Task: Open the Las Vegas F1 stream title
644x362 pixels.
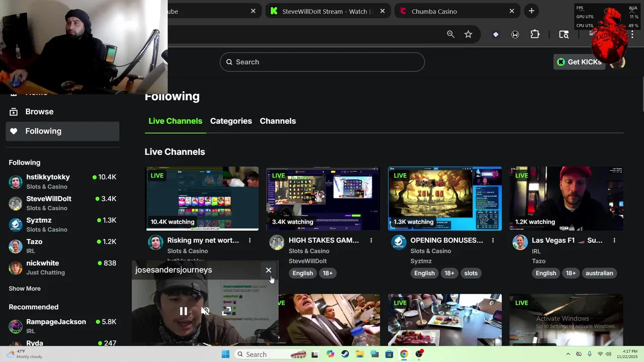Action: pyautogui.click(x=567, y=240)
